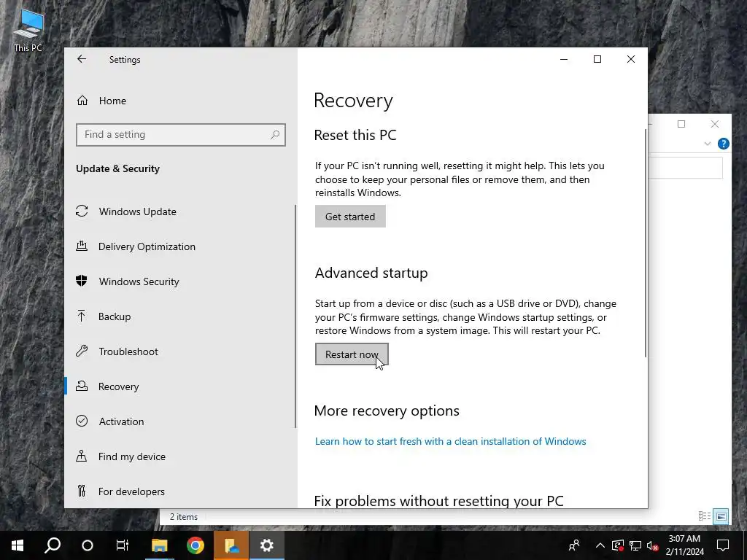Open the Action Center notifications
Image resolution: width=747 pixels, height=560 pixels.
click(x=723, y=545)
